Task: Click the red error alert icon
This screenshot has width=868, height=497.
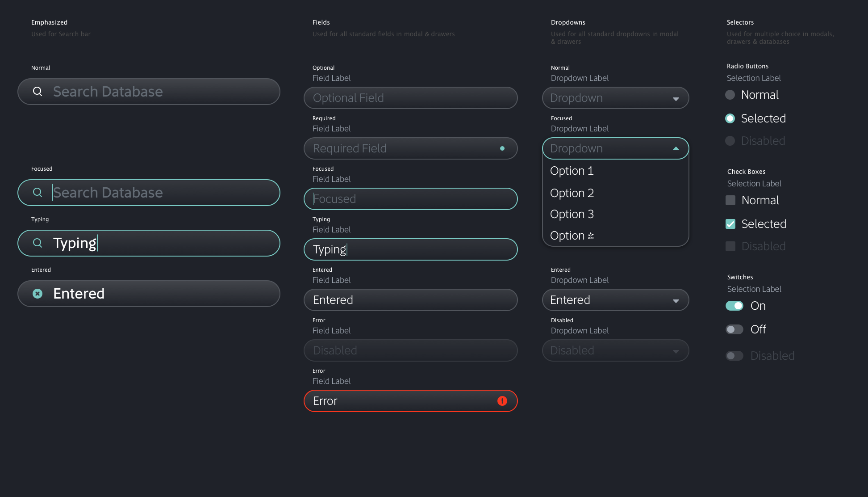Action: [502, 401]
